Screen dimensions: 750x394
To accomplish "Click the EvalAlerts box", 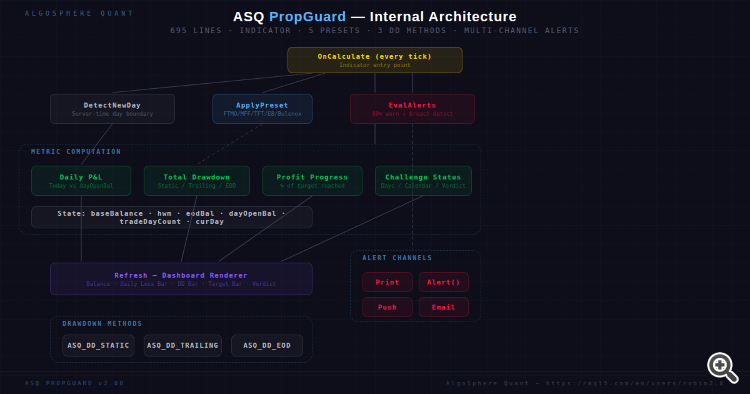I will [x=412, y=109].
